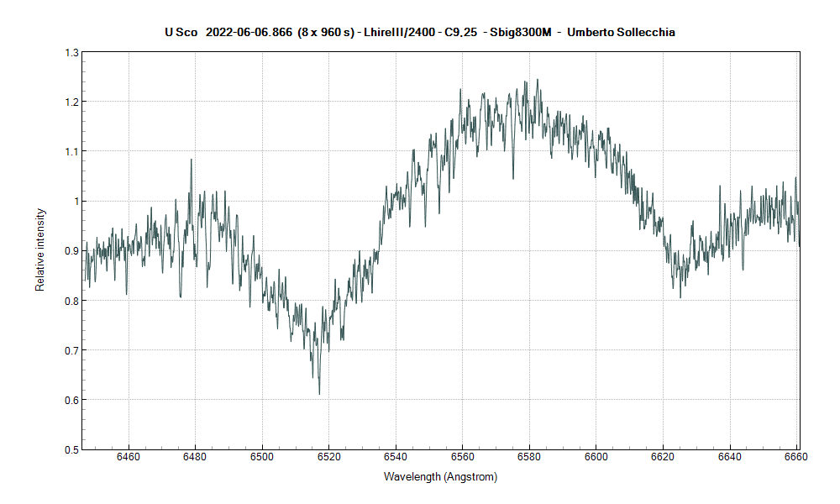
Task: Click the 6460 x-axis tick label
Action: point(128,457)
